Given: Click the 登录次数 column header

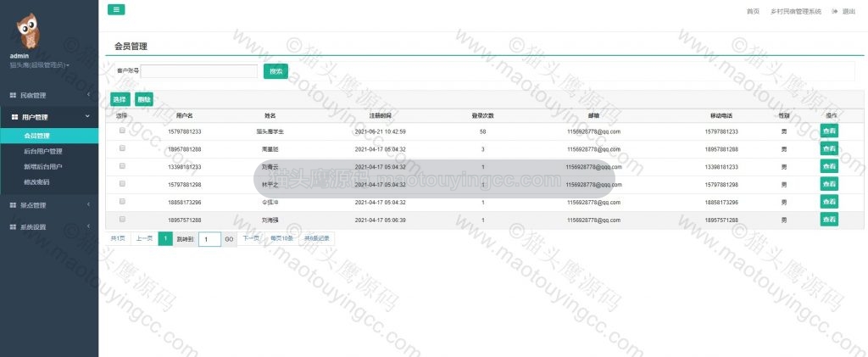Looking at the screenshot, I should (x=482, y=115).
